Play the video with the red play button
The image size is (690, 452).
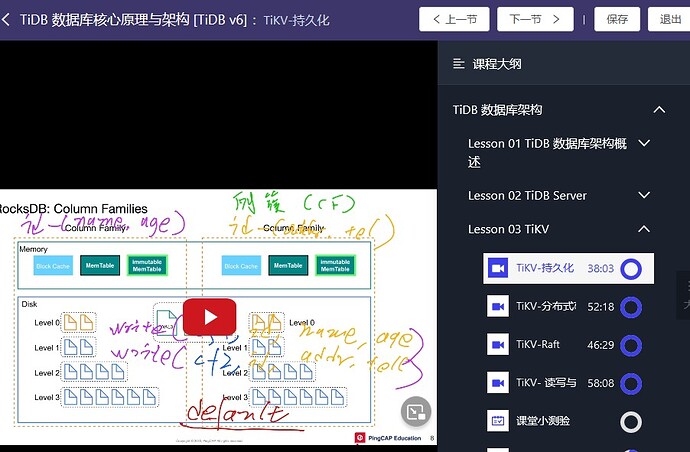[x=209, y=317]
